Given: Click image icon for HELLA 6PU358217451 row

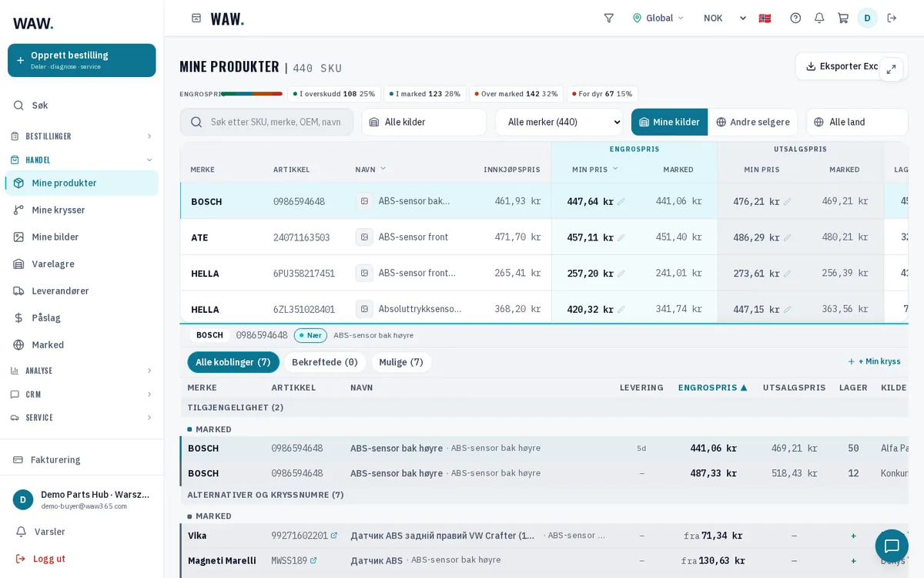Looking at the screenshot, I should tap(364, 273).
